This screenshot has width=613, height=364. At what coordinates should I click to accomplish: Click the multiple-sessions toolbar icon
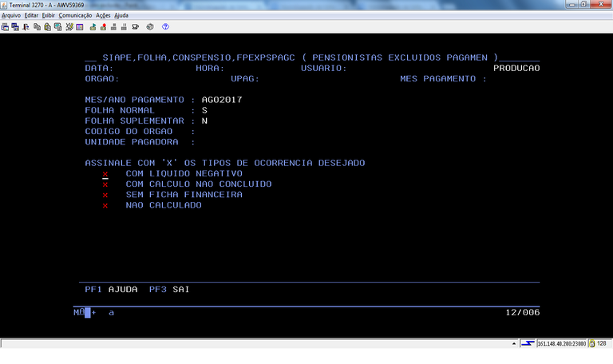pyautogui.click(x=15, y=27)
